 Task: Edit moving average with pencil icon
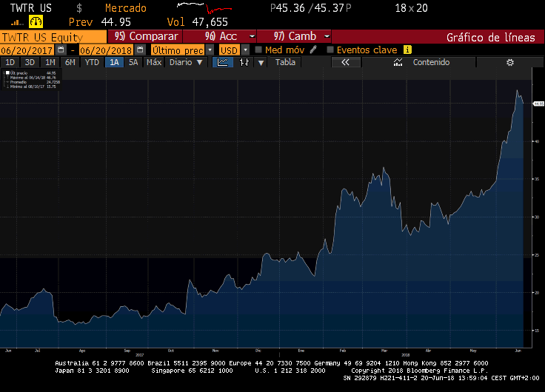coord(313,50)
